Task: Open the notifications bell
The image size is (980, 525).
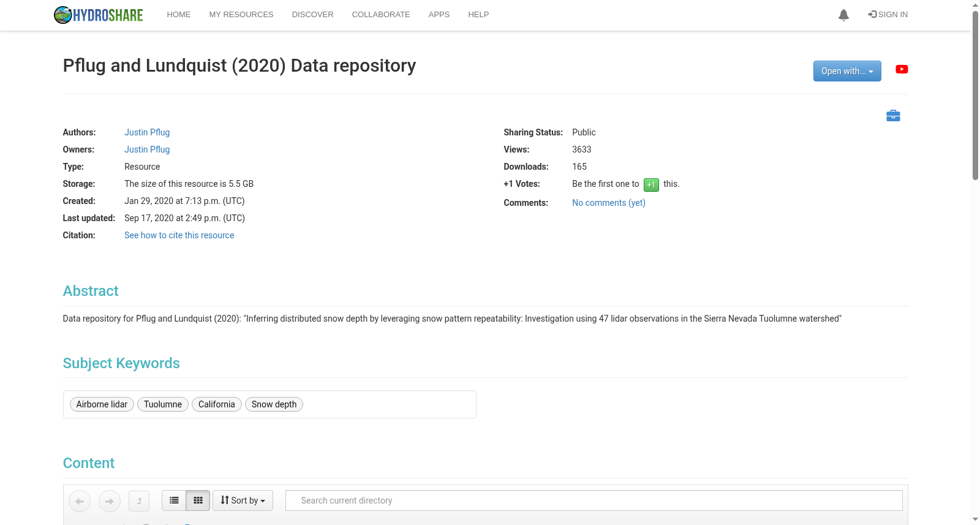Action: point(843,15)
